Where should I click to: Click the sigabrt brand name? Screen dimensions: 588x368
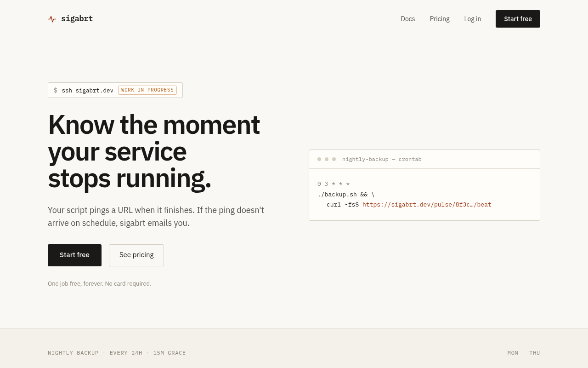point(77,19)
